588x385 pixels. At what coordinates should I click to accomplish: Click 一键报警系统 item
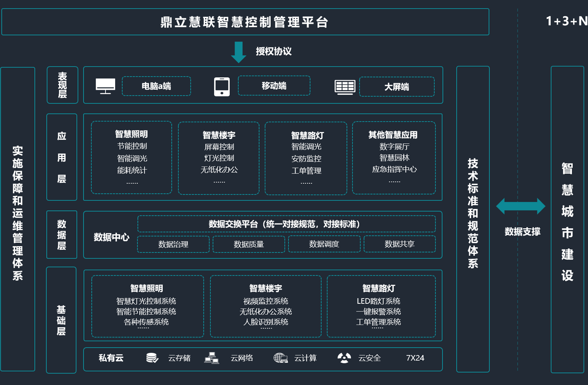(x=379, y=312)
